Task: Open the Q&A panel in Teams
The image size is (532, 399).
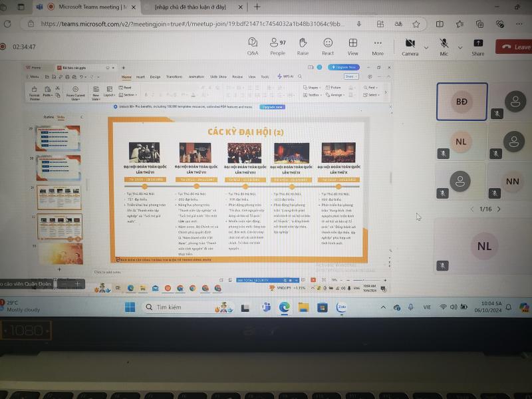Action: click(253, 46)
